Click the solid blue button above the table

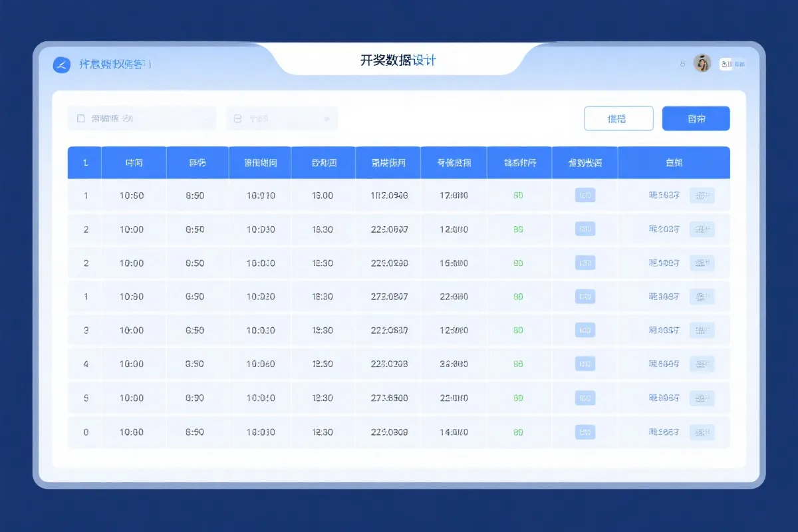point(696,118)
